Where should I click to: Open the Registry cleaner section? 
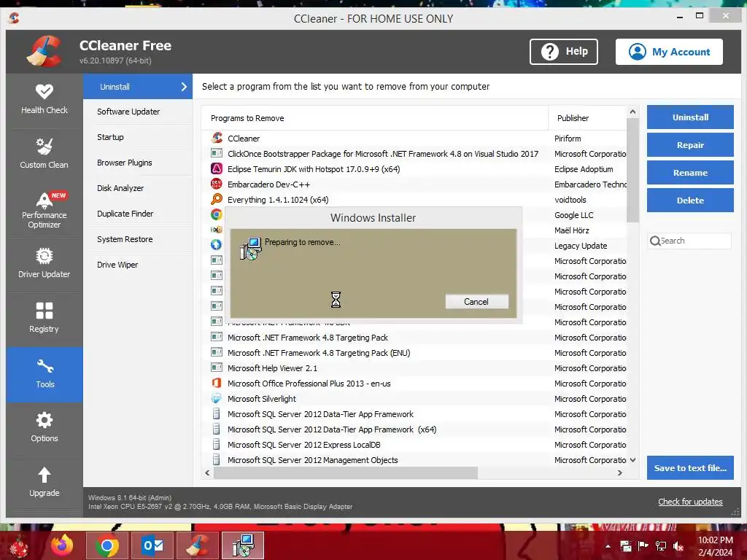pyautogui.click(x=44, y=319)
